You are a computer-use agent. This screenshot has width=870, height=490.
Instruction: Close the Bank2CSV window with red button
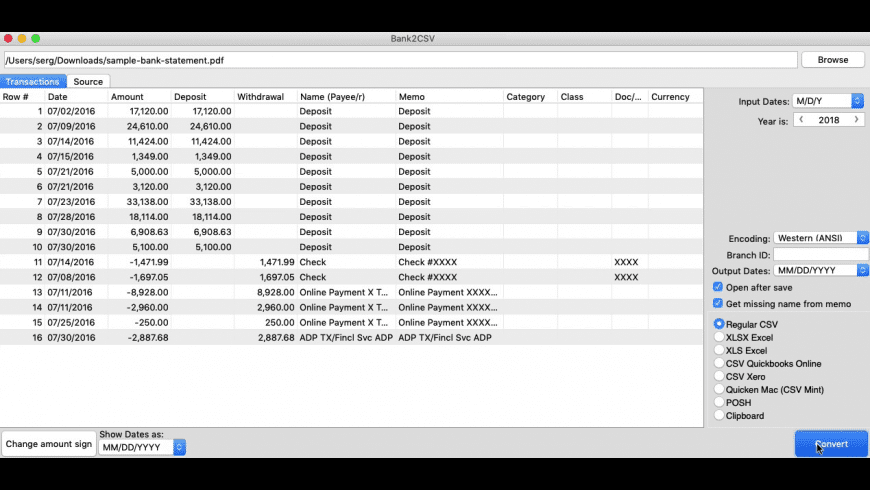click(8, 38)
